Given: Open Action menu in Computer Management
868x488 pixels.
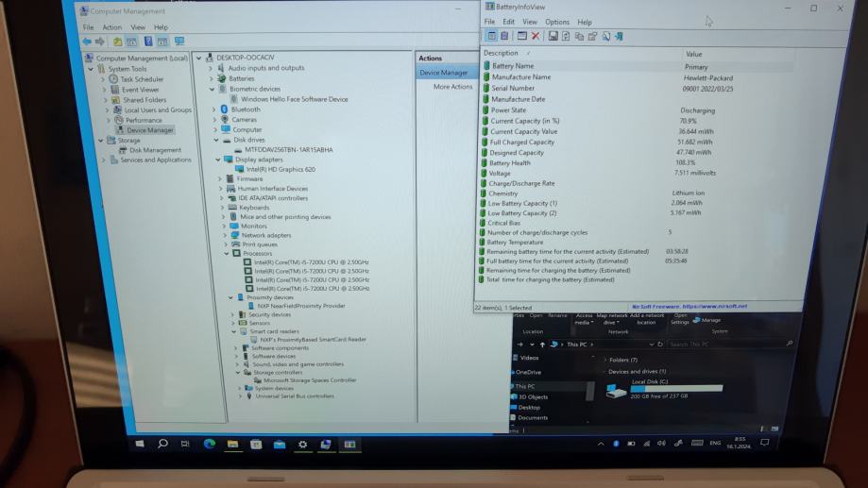Looking at the screenshot, I should 111,27.
